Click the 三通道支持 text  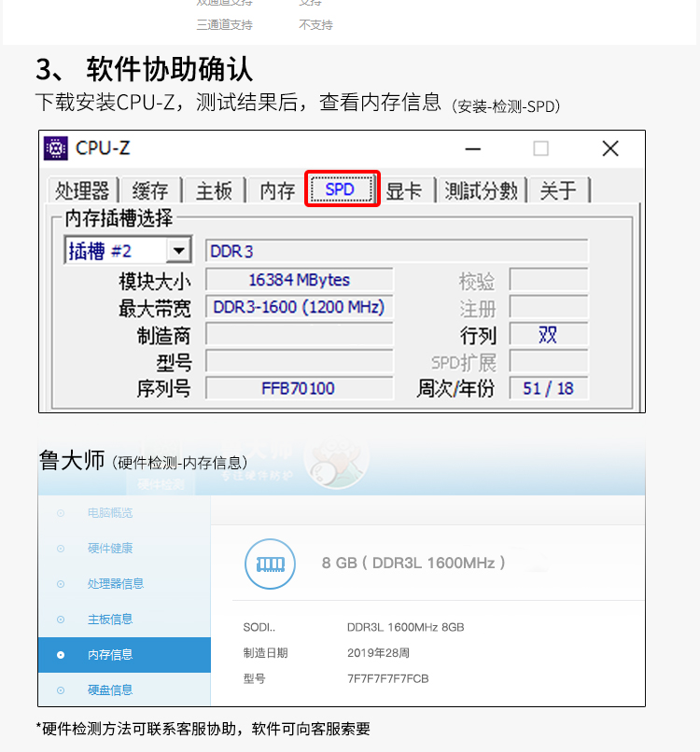click(225, 25)
